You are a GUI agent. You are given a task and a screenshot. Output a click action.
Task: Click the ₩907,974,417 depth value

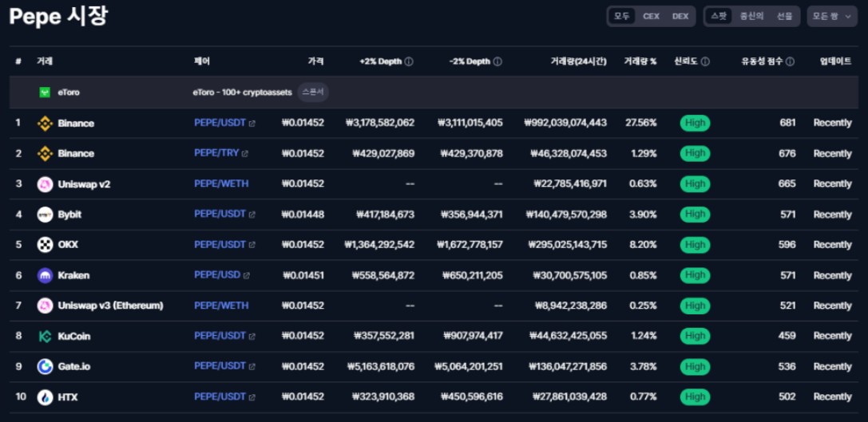(473, 336)
